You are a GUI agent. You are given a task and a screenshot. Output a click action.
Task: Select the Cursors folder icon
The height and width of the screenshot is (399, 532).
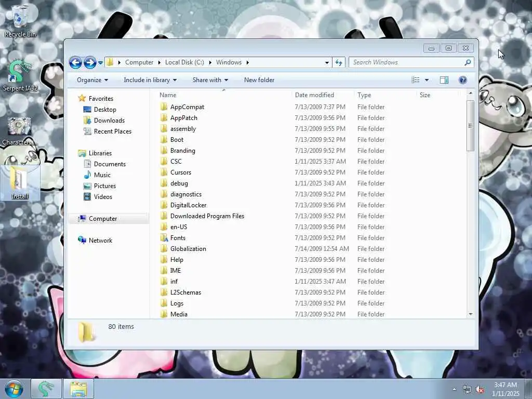(x=164, y=172)
